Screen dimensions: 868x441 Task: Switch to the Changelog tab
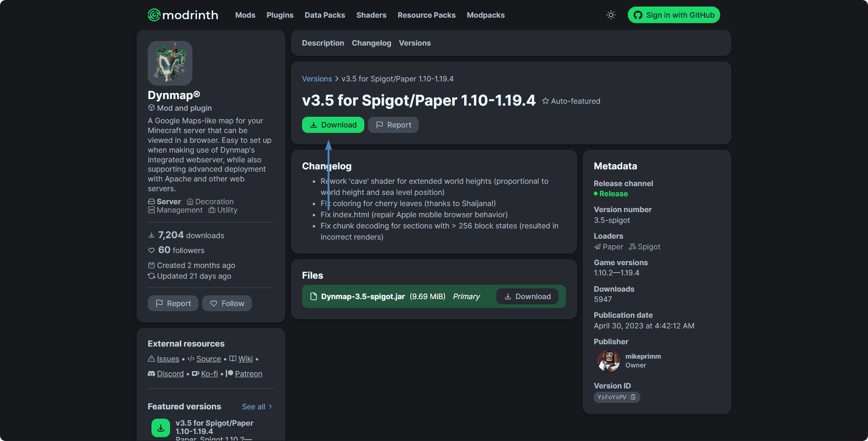(371, 43)
